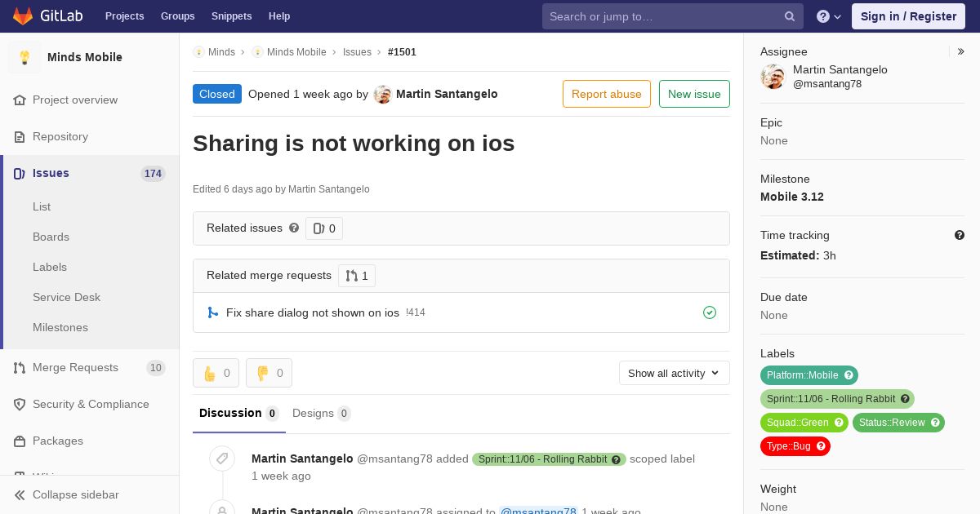980x514 pixels.
Task: Open the issues List sidebar item
Action: (42, 207)
